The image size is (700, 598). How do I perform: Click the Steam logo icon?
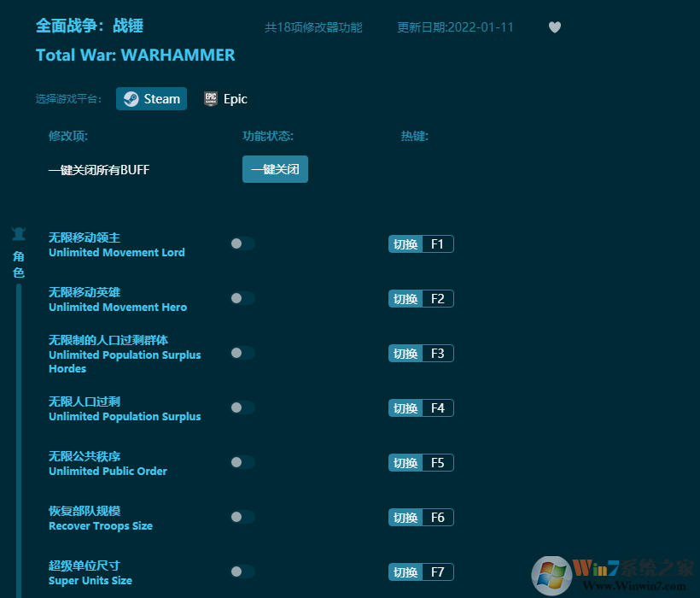131,99
